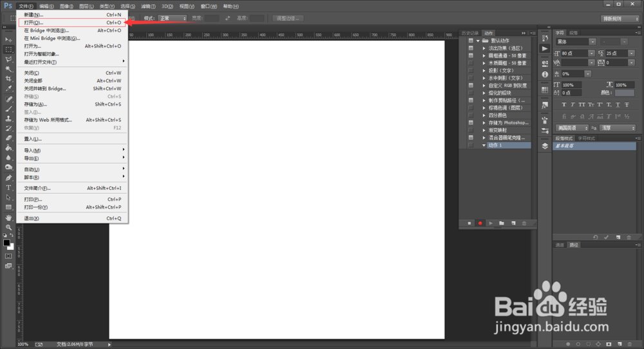The image size is (644, 349).
Task: Choose 存储为(A)... menu entry
Action: 72,104
